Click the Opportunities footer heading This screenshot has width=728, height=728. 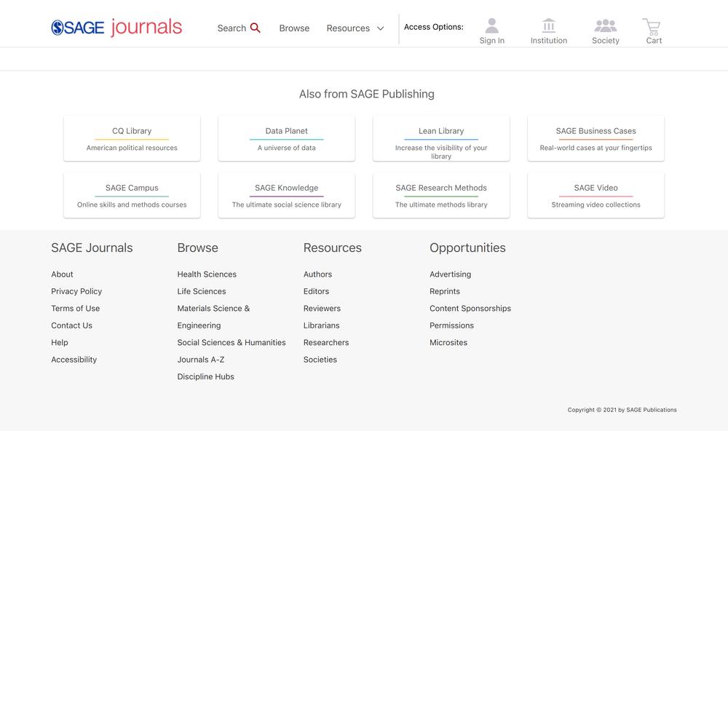tap(467, 248)
